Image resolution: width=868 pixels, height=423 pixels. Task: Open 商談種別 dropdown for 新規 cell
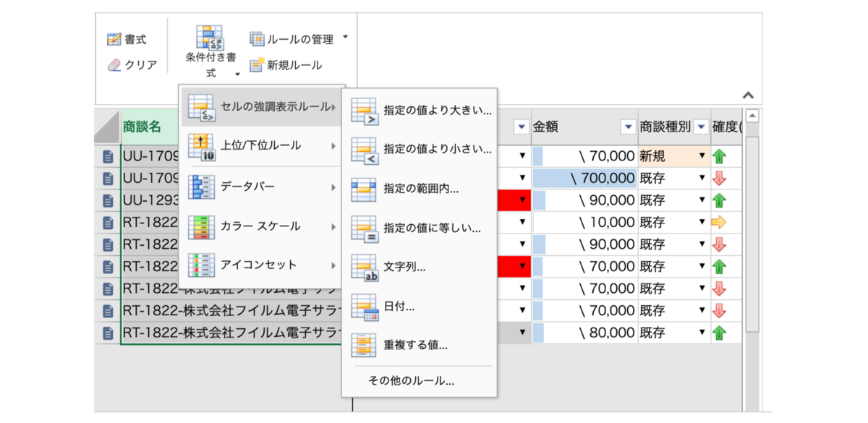point(702,156)
